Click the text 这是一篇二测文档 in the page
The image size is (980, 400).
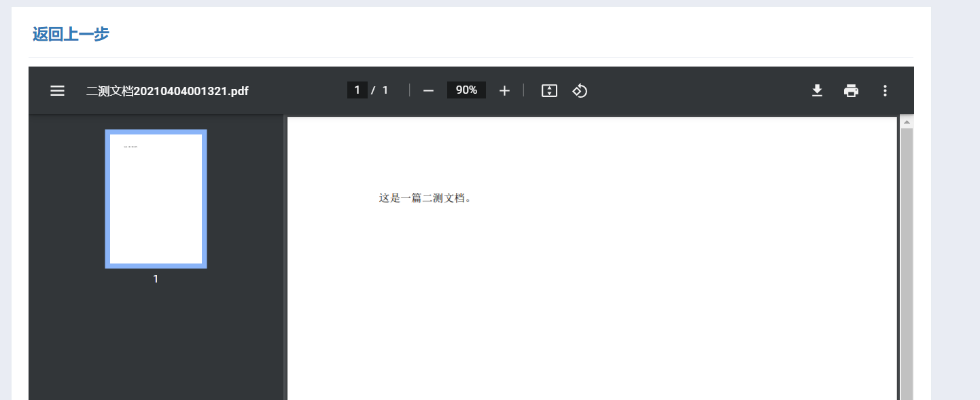(425, 198)
